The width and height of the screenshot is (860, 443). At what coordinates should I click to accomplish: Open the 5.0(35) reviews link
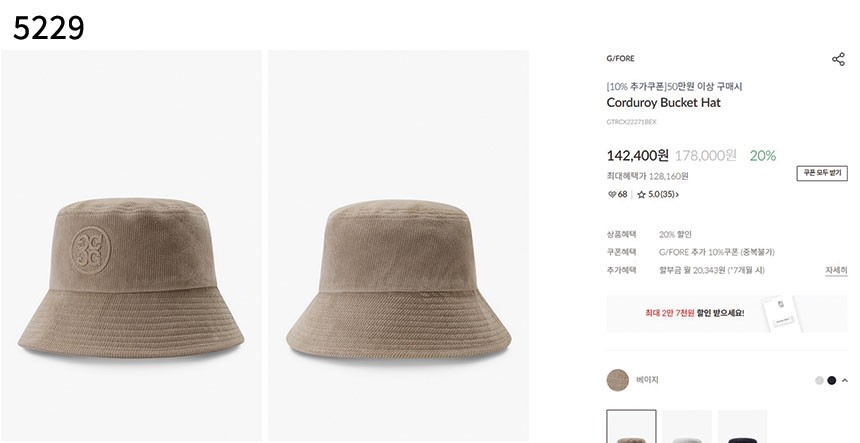[x=664, y=195]
